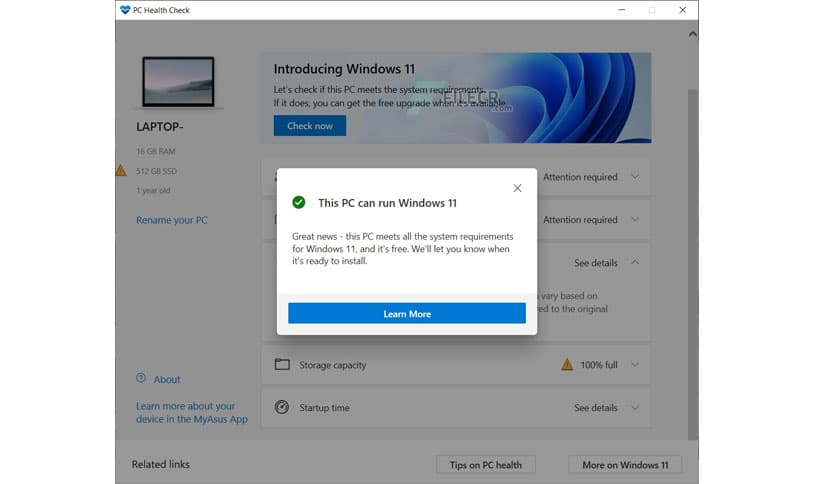Image resolution: width=836 pixels, height=484 pixels.
Task: Click the 512 GB SSD text
Action: point(156,171)
